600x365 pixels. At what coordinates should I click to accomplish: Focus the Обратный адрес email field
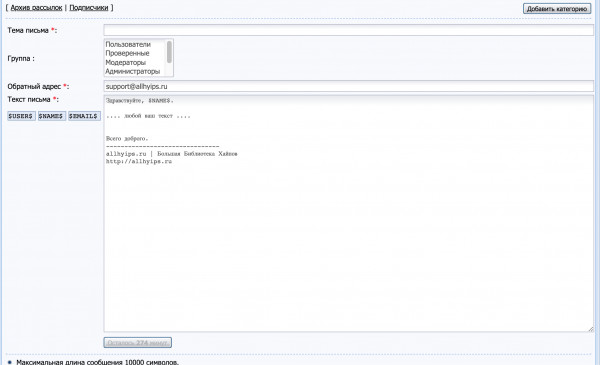(348, 86)
